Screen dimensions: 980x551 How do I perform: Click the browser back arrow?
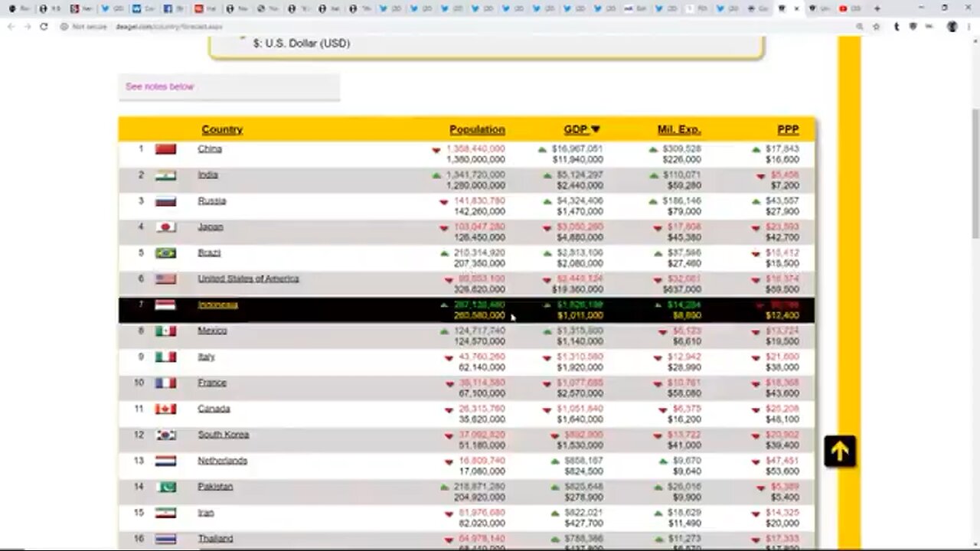(x=11, y=26)
